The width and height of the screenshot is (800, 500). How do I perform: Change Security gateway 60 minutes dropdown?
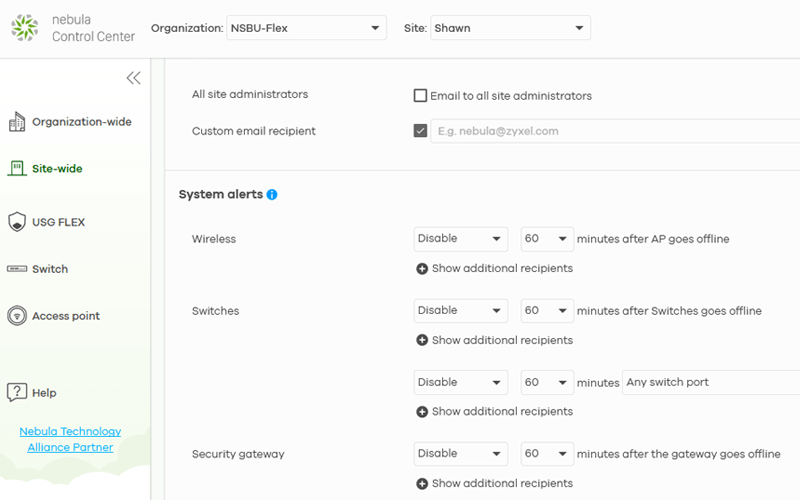coord(547,454)
